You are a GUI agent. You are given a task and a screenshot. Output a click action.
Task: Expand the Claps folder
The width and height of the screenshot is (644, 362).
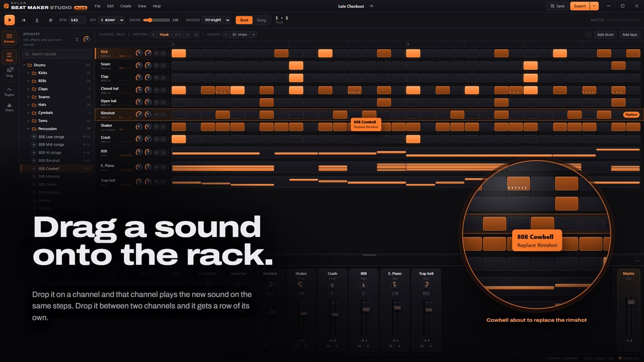click(29, 89)
